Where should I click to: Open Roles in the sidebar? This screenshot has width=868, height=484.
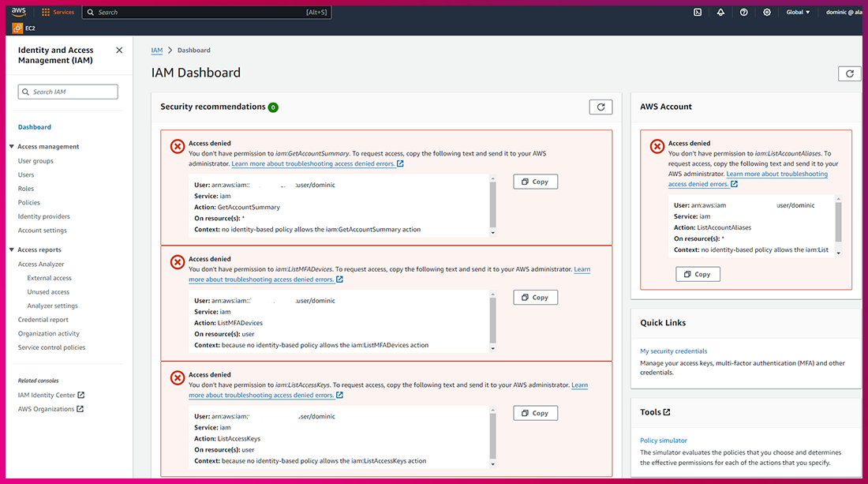[26, 189]
